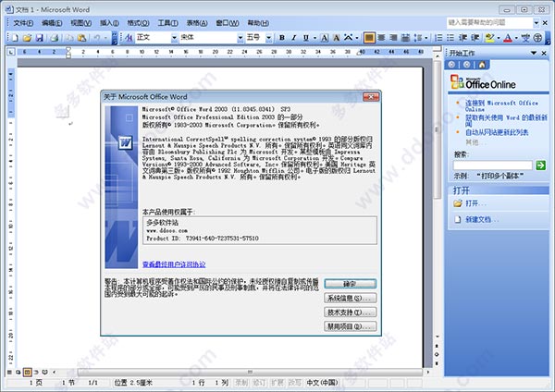Open the 视图(V) menu
The width and height of the screenshot is (555, 392).
click(81, 23)
